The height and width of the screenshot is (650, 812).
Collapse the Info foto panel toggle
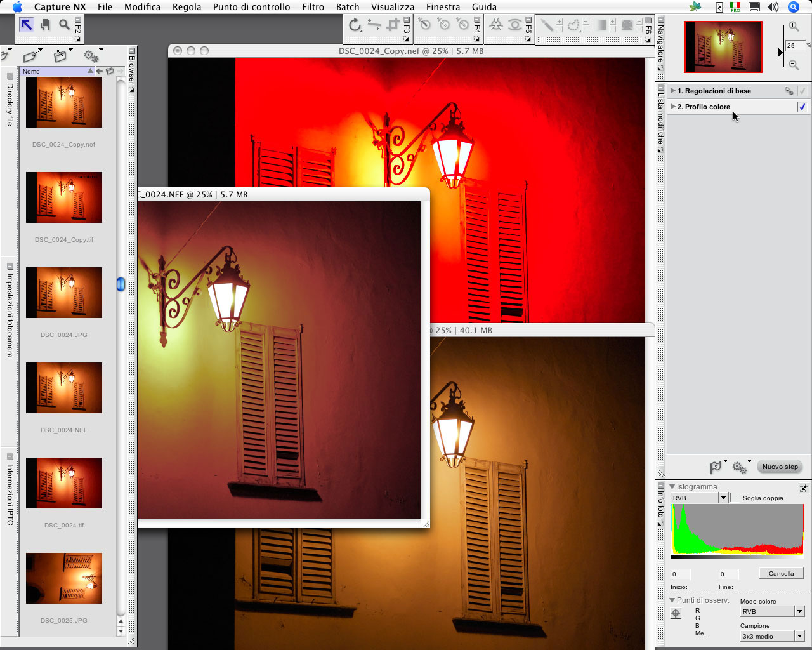(x=660, y=486)
